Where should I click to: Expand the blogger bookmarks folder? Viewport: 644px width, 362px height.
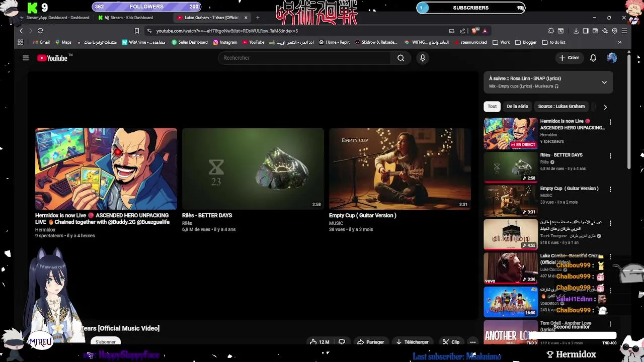click(x=526, y=42)
